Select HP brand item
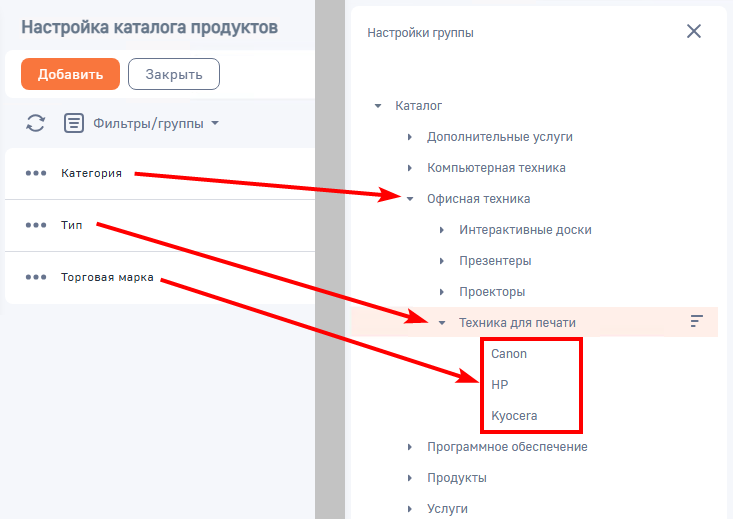Image resolution: width=733 pixels, height=519 pixels. coord(500,385)
